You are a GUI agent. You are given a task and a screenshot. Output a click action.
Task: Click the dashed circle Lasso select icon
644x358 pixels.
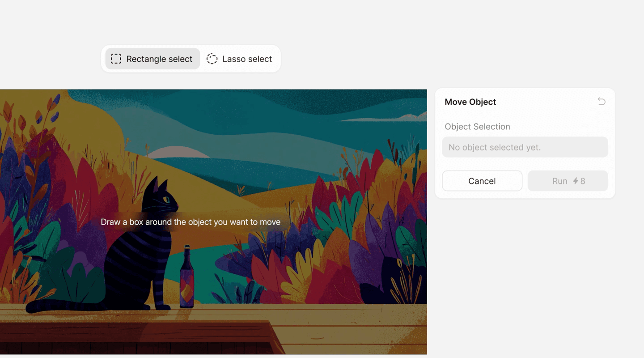point(212,59)
